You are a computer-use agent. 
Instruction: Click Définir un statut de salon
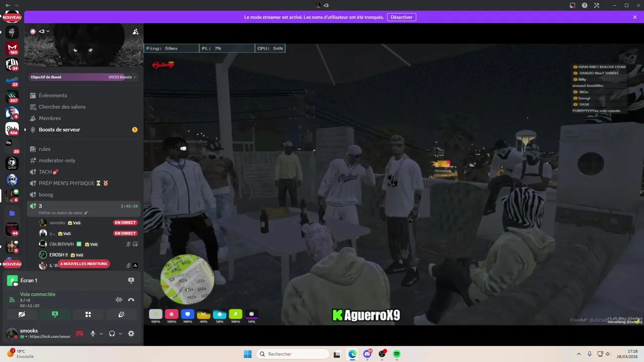[61, 213]
